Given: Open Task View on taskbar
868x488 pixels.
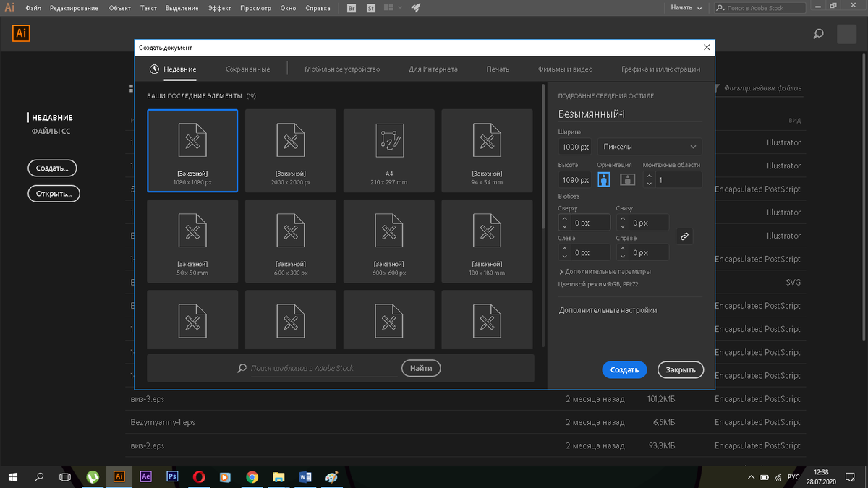Looking at the screenshot, I should click(65, 477).
